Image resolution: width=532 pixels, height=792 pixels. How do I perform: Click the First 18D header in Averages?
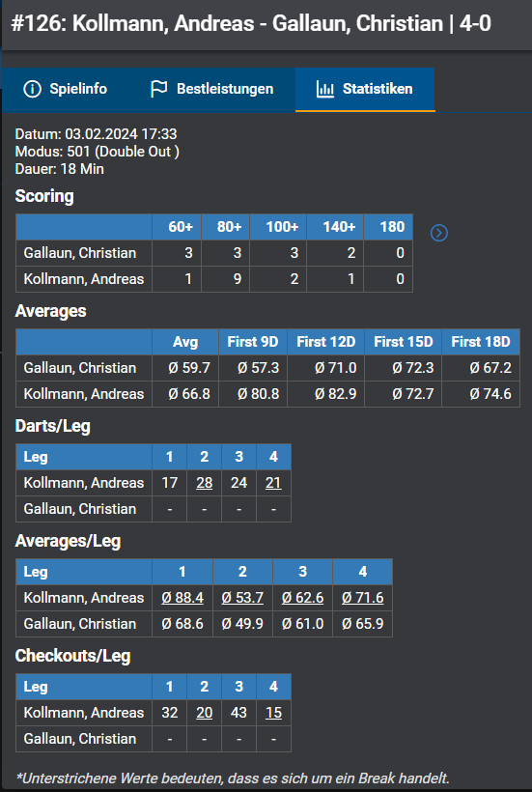point(481,342)
